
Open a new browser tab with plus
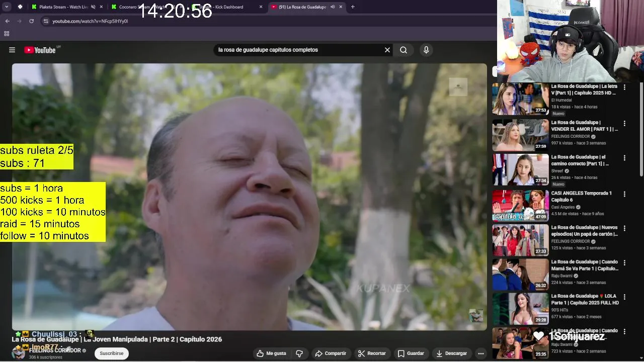pos(353,7)
